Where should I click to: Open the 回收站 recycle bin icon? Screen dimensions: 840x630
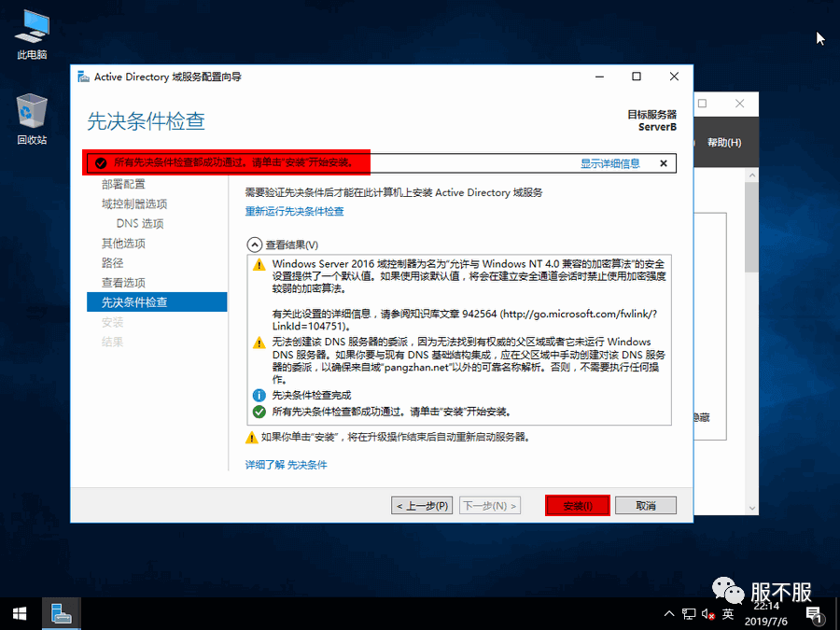pyautogui.click(x=32, y=119)
